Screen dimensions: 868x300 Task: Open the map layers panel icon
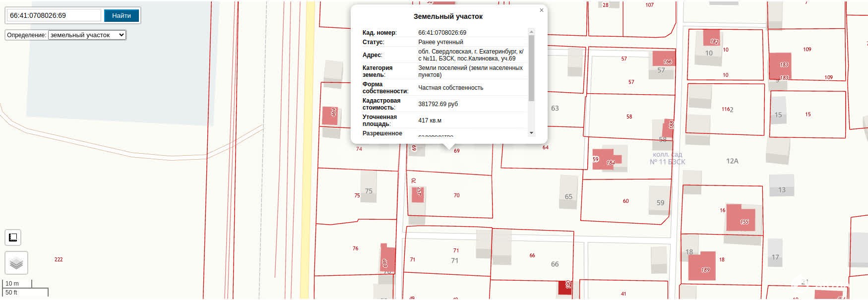16,263
